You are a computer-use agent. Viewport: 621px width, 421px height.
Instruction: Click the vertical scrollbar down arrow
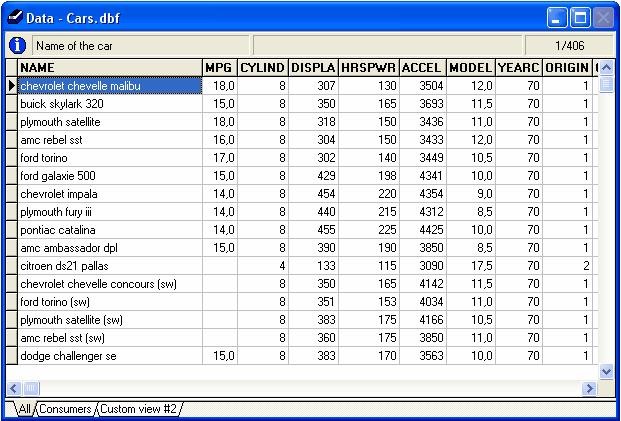[606, 371]
